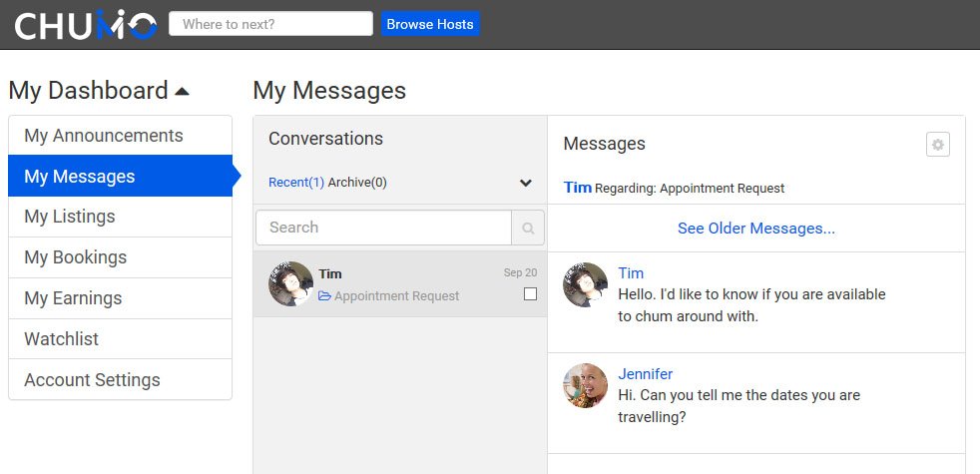This screenshot has height=474, width=980.
Task: Go to My Listings
Action: 120,217
